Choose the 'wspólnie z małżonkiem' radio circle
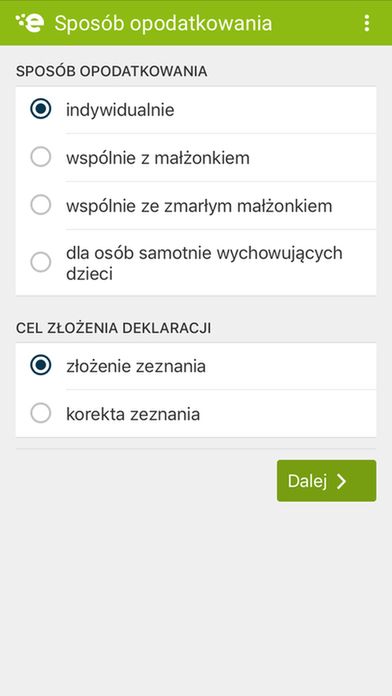The width and height of the screenshot is (392, 696). [x=40, y=157]
